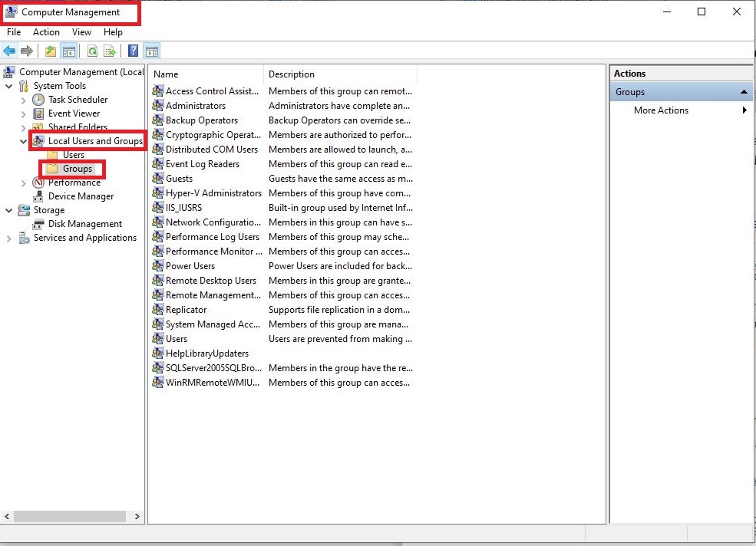Open the Help menu
The height and width of the screenshot is (546, 756).
113,32
